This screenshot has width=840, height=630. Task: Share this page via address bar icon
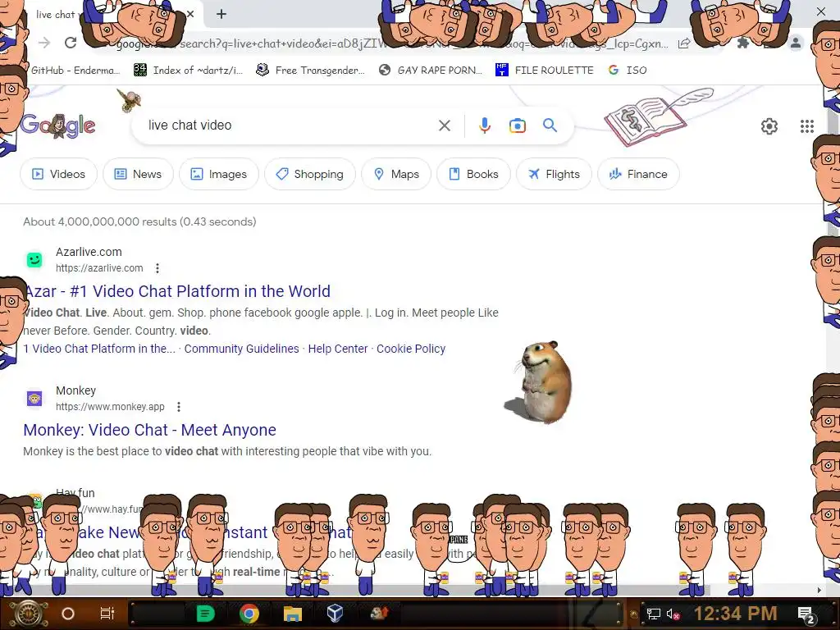click(684, 43)
